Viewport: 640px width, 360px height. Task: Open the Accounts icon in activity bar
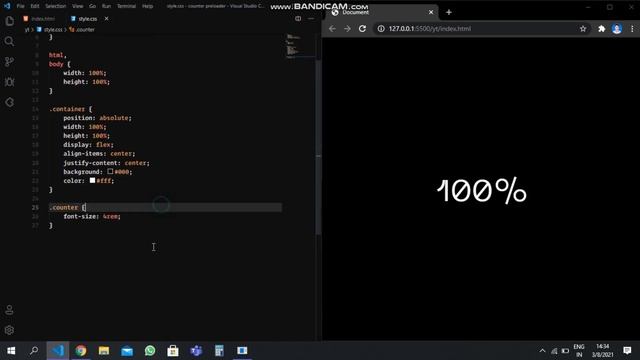point(9,310)
